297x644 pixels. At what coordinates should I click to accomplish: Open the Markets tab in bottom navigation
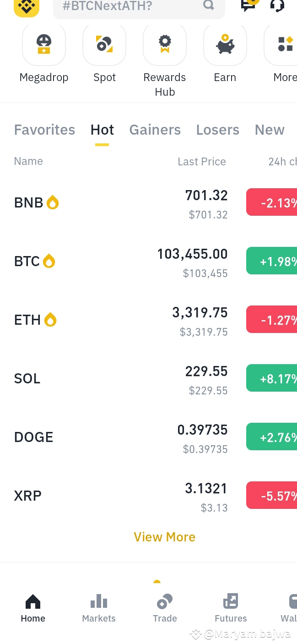[98, 608]
